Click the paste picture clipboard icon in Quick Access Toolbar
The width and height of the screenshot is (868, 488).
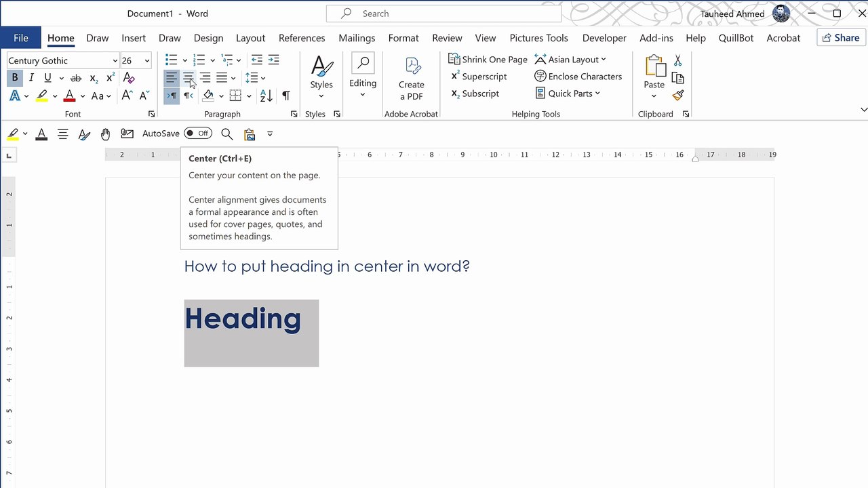[x=250, y=134]
